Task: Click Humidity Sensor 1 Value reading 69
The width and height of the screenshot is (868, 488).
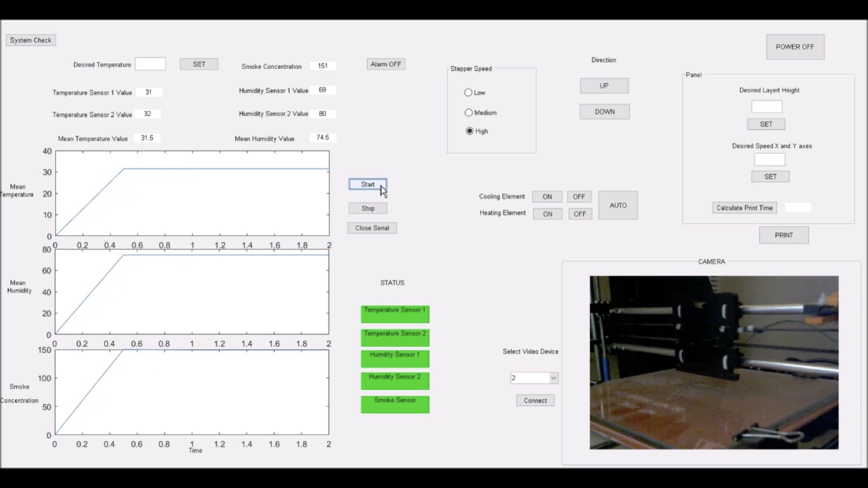Action: click(x=323, y=90)
